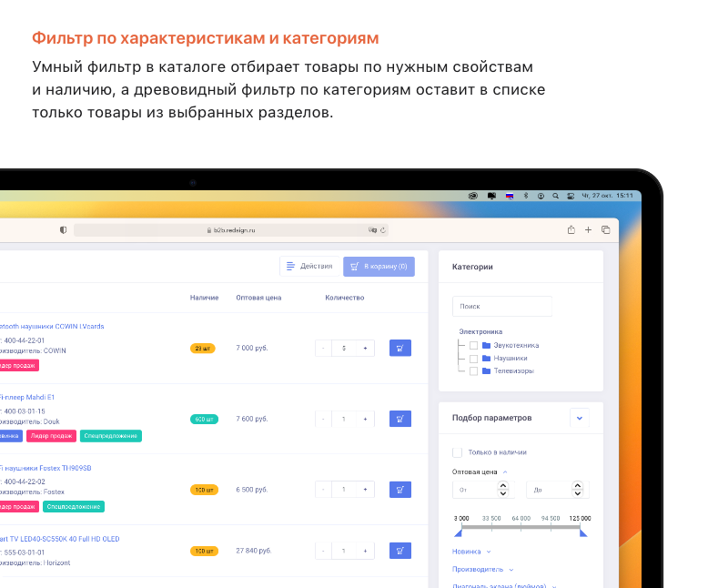Viewport: 728px width, 588px height.
Task: Click the browser share icon
Action: (x=571, y=230)
